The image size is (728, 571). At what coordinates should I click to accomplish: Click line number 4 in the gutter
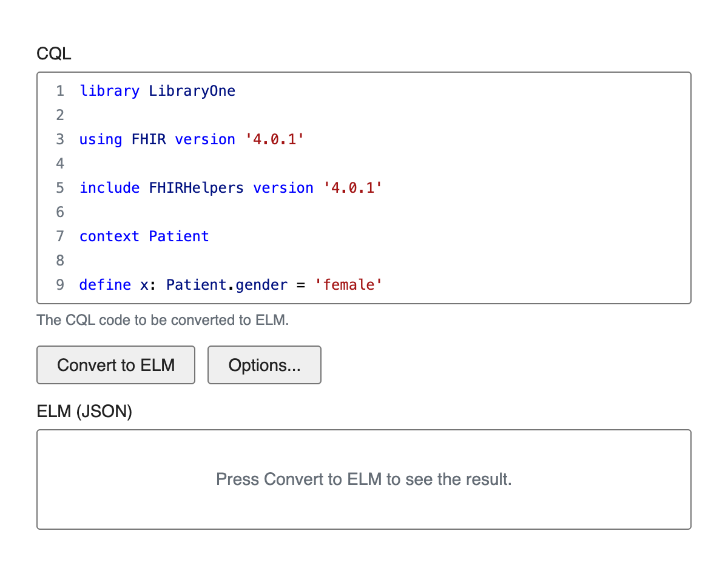point(60,164)
